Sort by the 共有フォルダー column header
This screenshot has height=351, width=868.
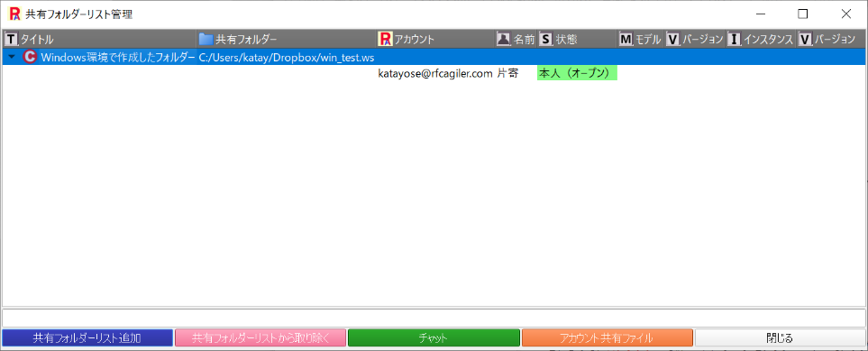click(x=287, y=40)
